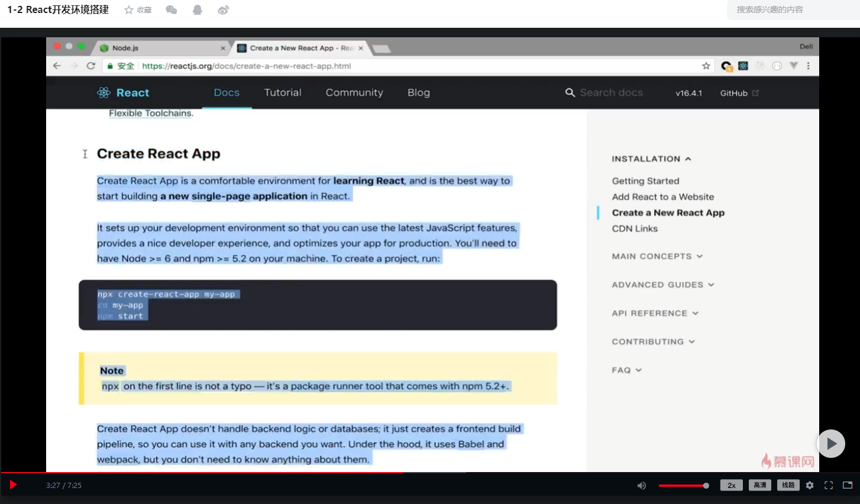Click the magnifier icon beside Search docs
Screen dimensions: 860x504
[x=570, y=93]
